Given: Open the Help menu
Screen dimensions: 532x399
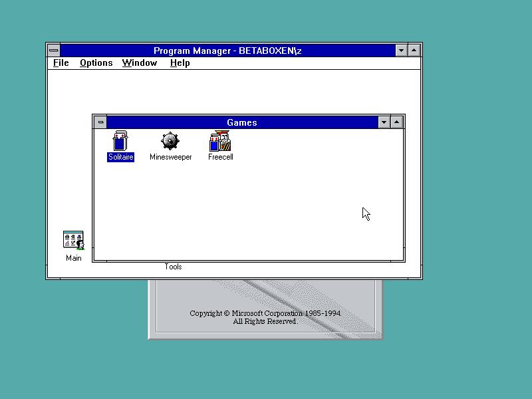Looking at the screenshot, I should click(x=180, y=63).
